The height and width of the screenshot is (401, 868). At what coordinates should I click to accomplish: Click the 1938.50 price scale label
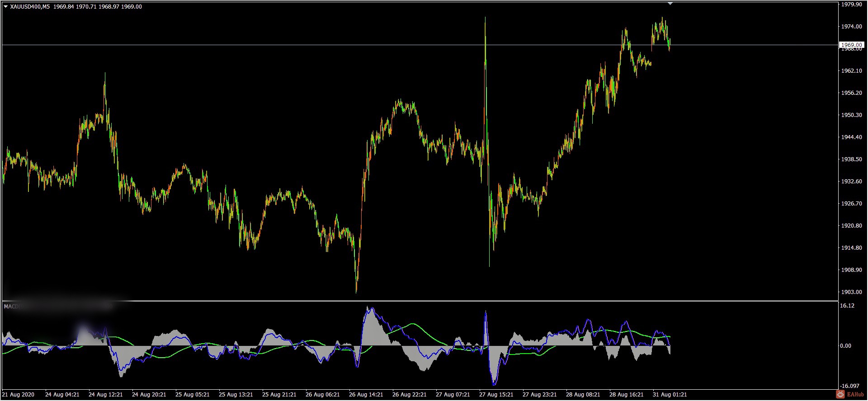point(851,159)
